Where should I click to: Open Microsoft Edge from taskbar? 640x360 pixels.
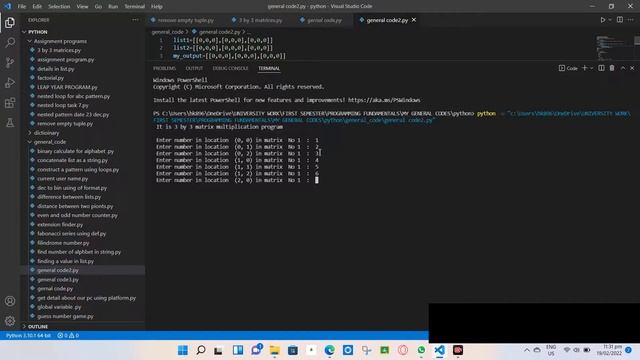click(329, 350)
